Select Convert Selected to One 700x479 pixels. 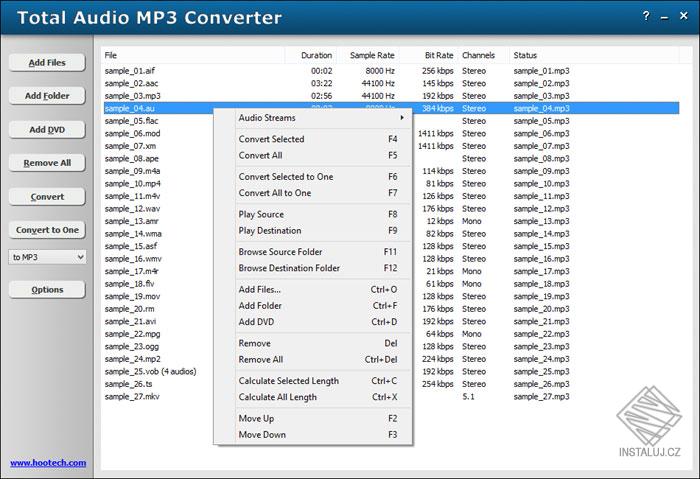click(322, 177)
